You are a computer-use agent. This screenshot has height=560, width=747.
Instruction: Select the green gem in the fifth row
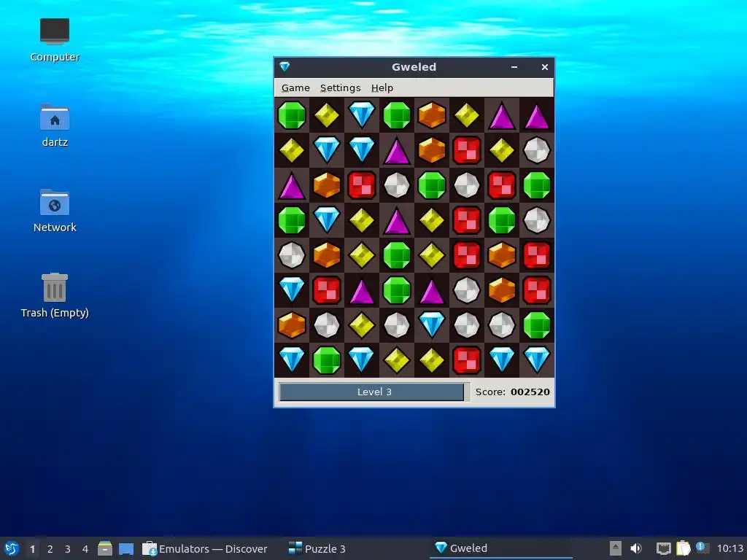pyautogui.click(x=397, y=255)
